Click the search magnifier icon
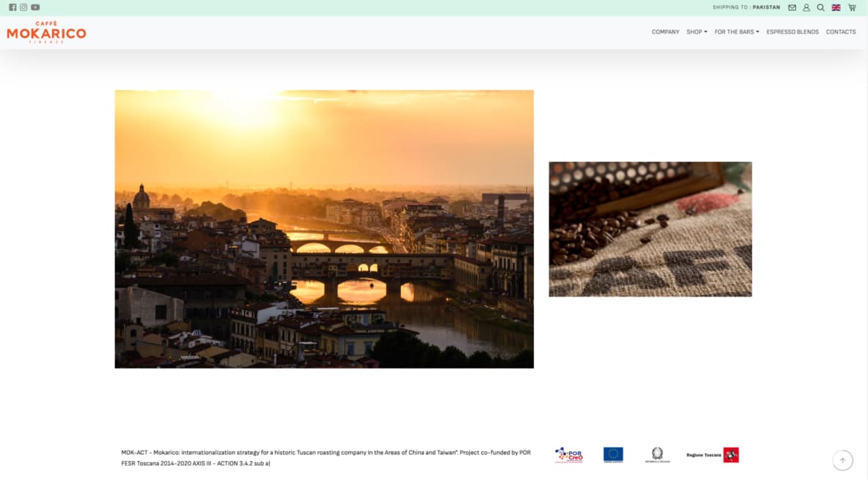Screen dimensions: 868x480 (x=820, y=7)
